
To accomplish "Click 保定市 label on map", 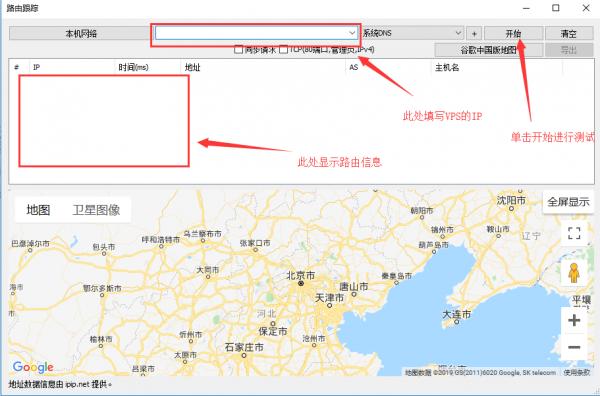I will [273, 331].
